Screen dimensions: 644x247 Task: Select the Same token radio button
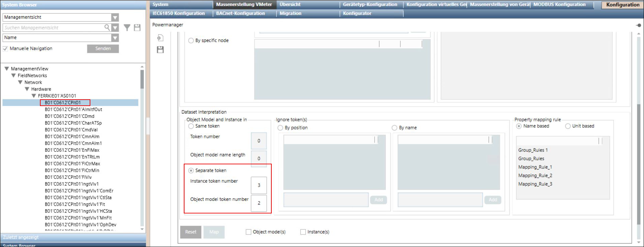pos(191,126)
